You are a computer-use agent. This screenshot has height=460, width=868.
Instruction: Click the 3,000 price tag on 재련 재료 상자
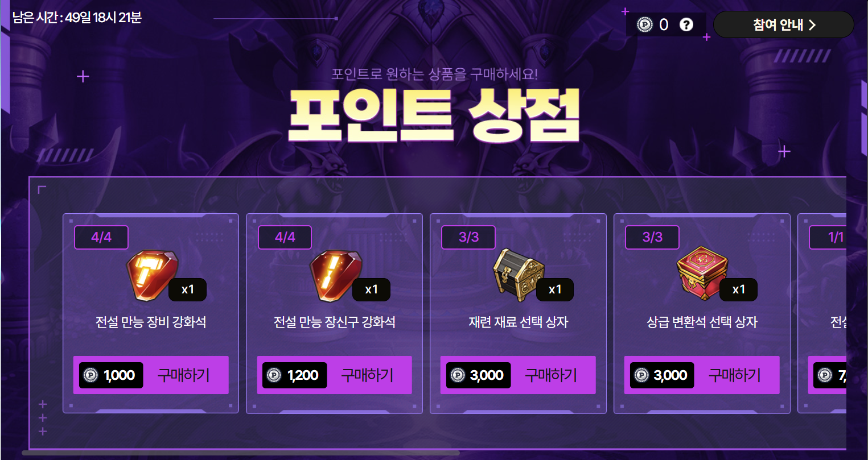(479, 375)
